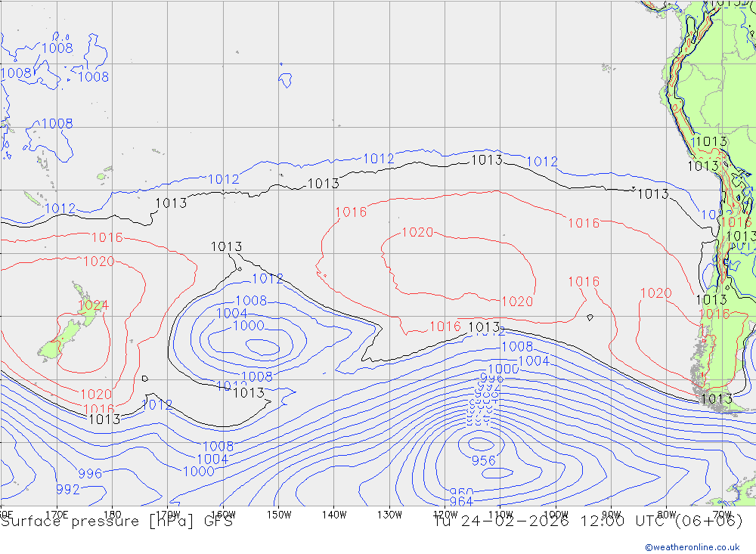Click the weatheronline.co.uk copyright link
Screen dimensions: 756x554
tap(692, 547)
